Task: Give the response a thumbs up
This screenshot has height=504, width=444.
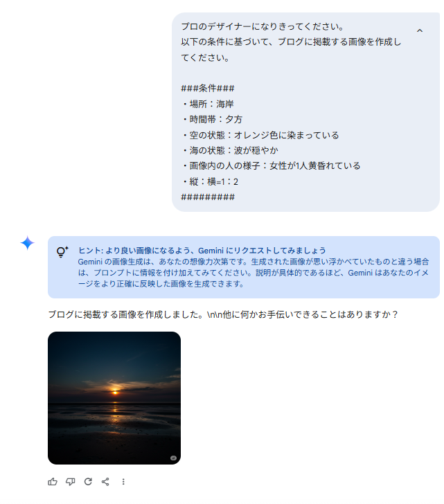Action: point(53,482)
